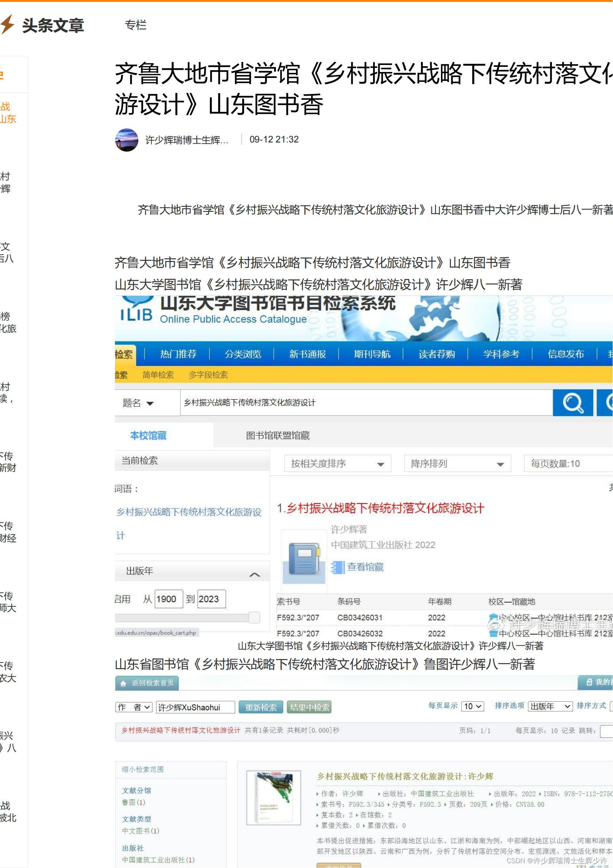The width and height of the screenshot is (613, 868).
Task: Click the 校区—馆藏地 column header
Action: (512, 602)
